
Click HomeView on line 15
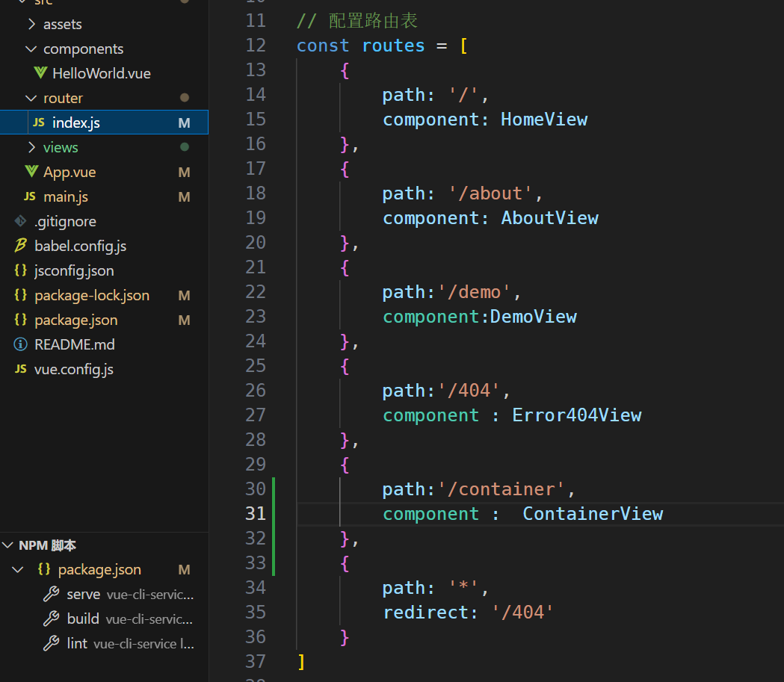pos(544,120)
